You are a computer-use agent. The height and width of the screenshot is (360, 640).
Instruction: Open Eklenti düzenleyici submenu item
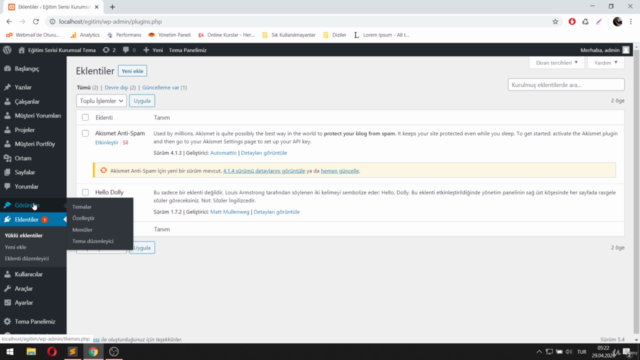tap(27, 258)
